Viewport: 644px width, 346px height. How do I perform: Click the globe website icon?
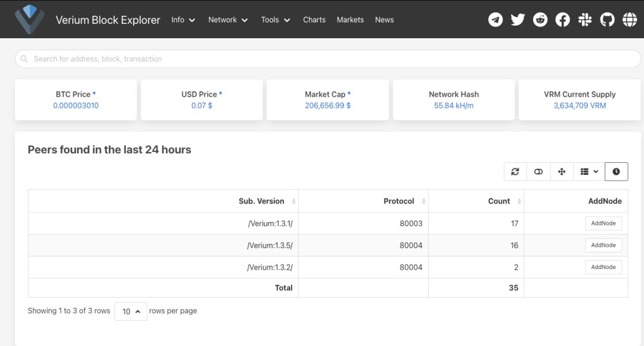(x=630, y=19)
